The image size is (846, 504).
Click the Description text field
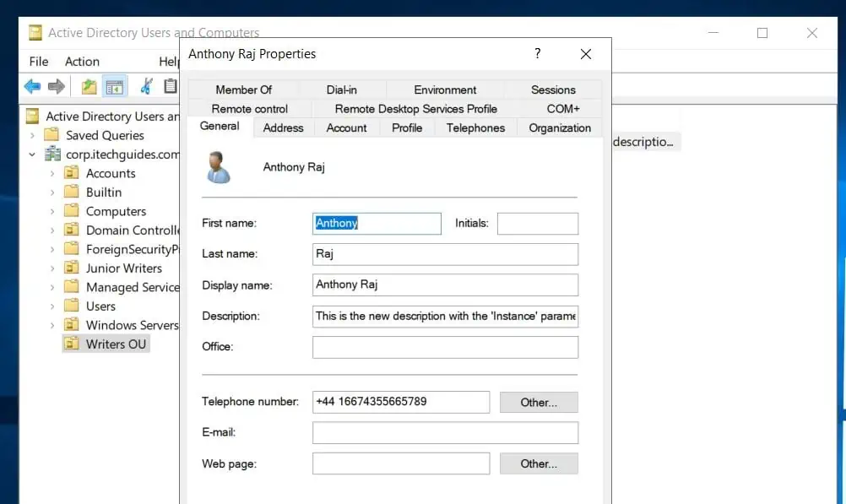point(445,317)
